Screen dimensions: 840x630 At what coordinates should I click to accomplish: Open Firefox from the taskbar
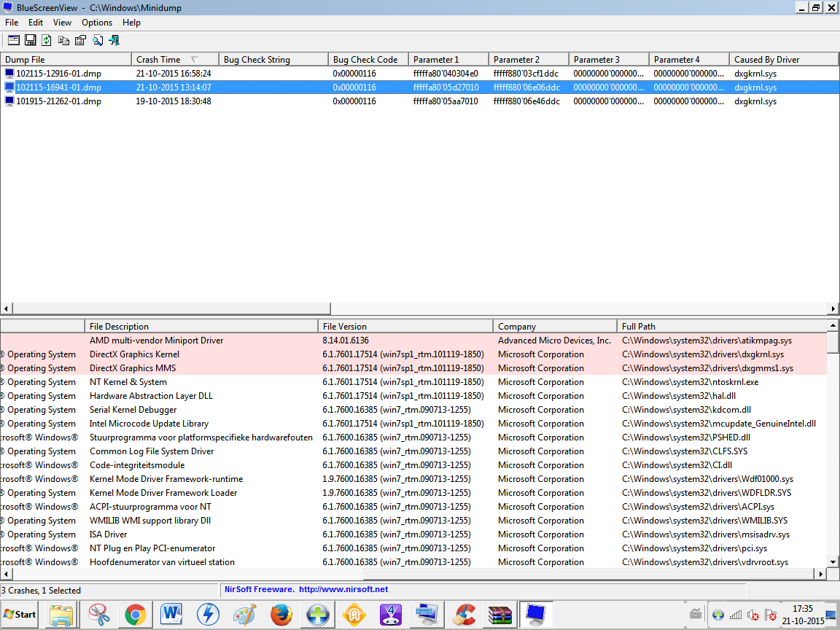[x=281, y=615]
